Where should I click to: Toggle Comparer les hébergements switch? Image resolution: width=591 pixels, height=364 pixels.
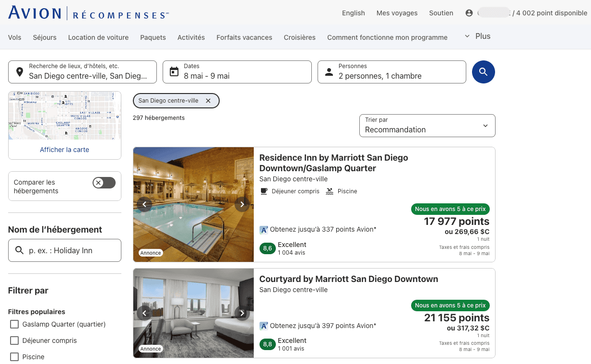[x=104, y=183]
